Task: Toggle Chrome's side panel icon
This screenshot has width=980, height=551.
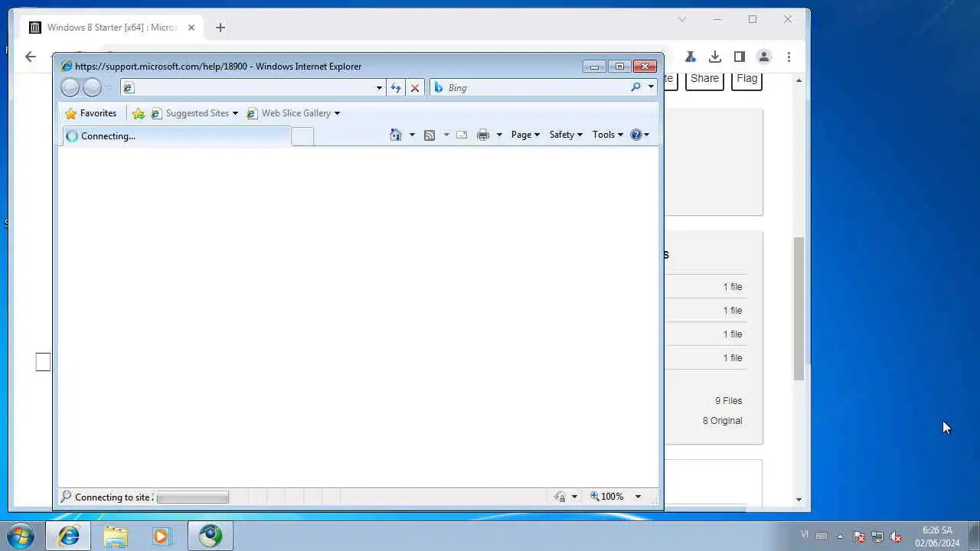Action: pyautogui.click(x=740, y=57)
